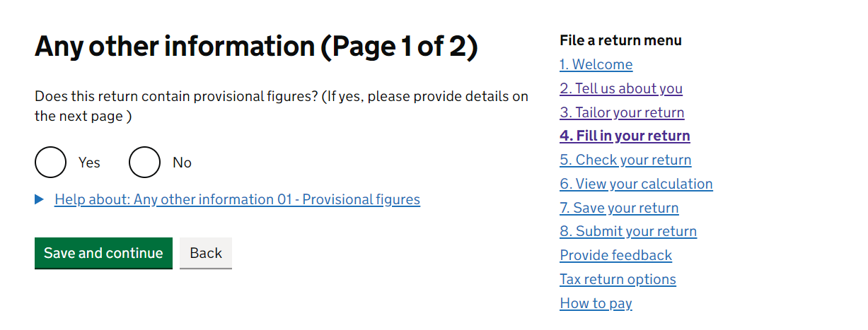
Task: Open 4. Fill in your return
Action: pos(625,136)
